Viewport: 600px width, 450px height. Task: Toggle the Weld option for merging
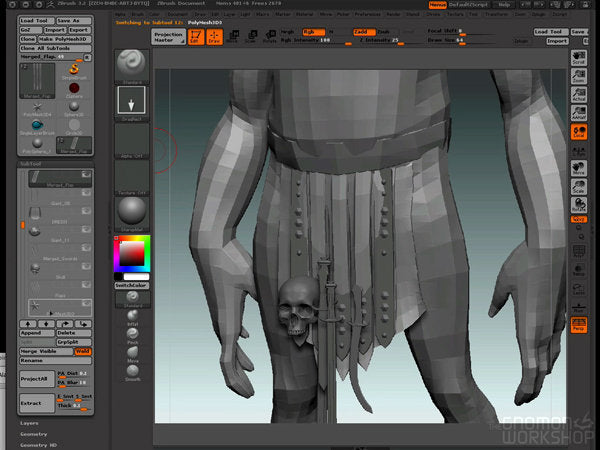coord(83,351)
